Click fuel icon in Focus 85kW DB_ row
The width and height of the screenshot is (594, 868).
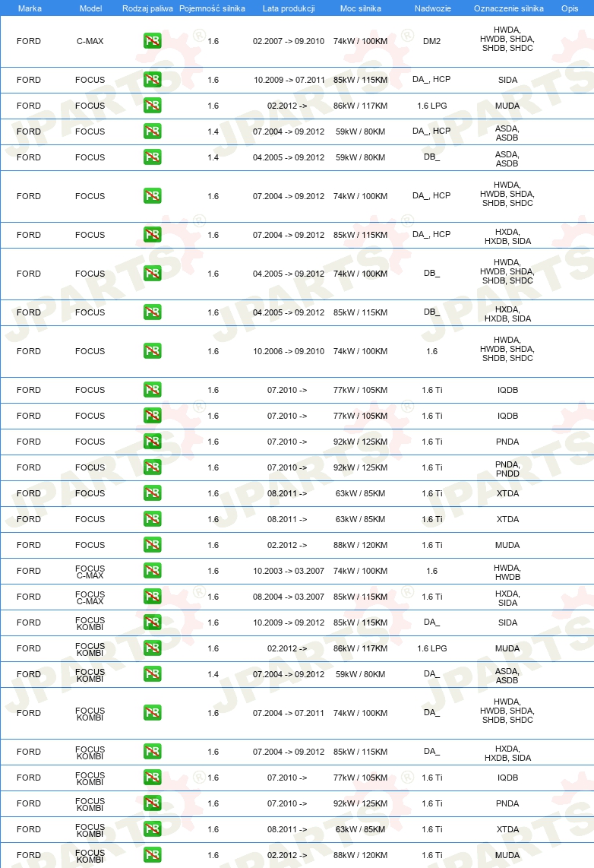pos(152,312)
